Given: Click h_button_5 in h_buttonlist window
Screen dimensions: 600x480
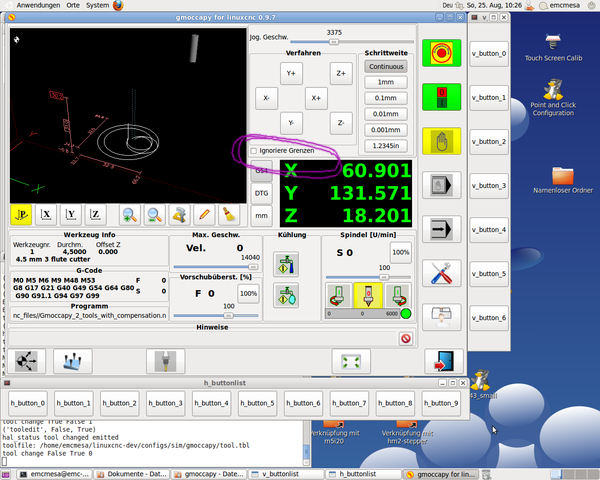Looking at the screenshot, I should [257, 403].
